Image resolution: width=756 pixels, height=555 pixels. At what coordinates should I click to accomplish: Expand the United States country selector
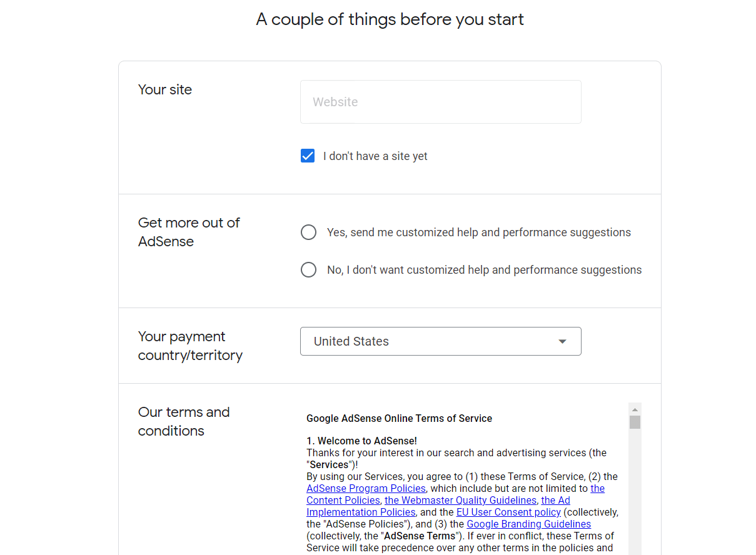(x=441, y=341)
